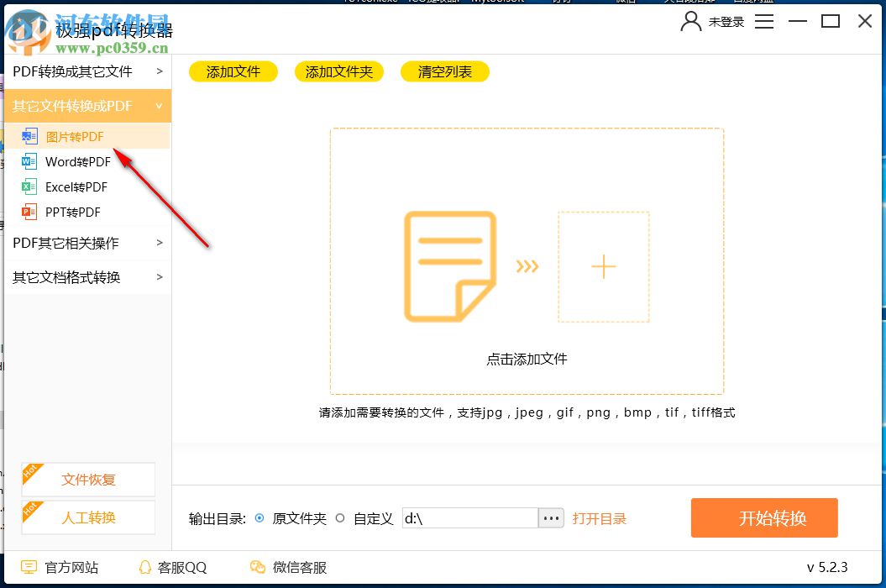Click 未登录 to sign in
Viewport: 886px width, 588px height.
[x=727, y=22]
